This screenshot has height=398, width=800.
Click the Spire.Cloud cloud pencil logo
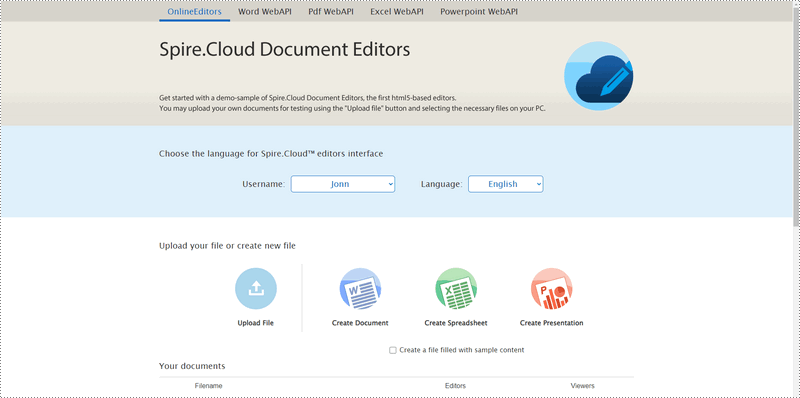598,76
